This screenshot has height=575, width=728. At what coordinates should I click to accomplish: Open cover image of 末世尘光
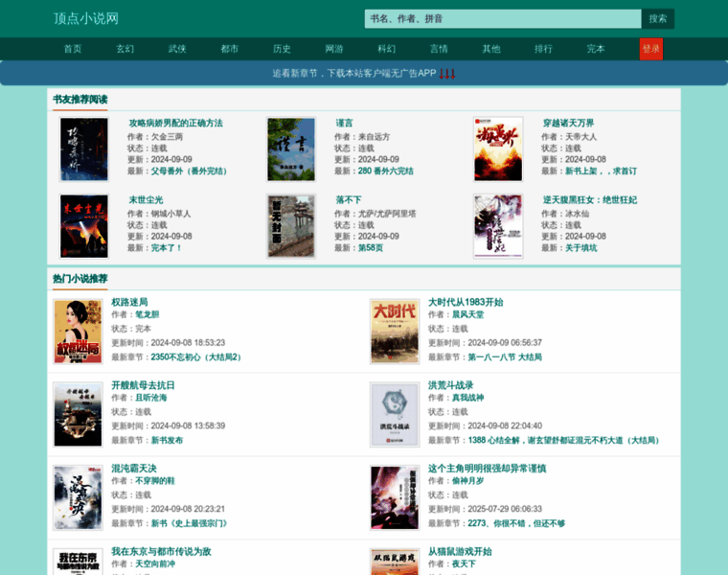point(84,226)
